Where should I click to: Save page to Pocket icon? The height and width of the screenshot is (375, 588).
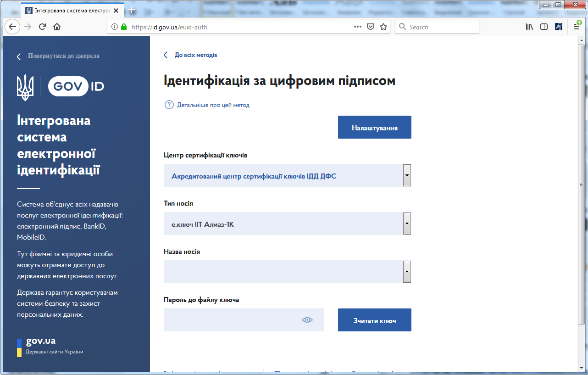pyautogui.click(x=371, y=27)
